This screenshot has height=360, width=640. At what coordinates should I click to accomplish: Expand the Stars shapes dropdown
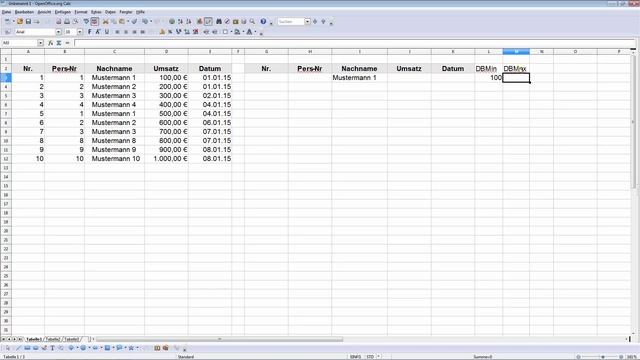(137, 348)
